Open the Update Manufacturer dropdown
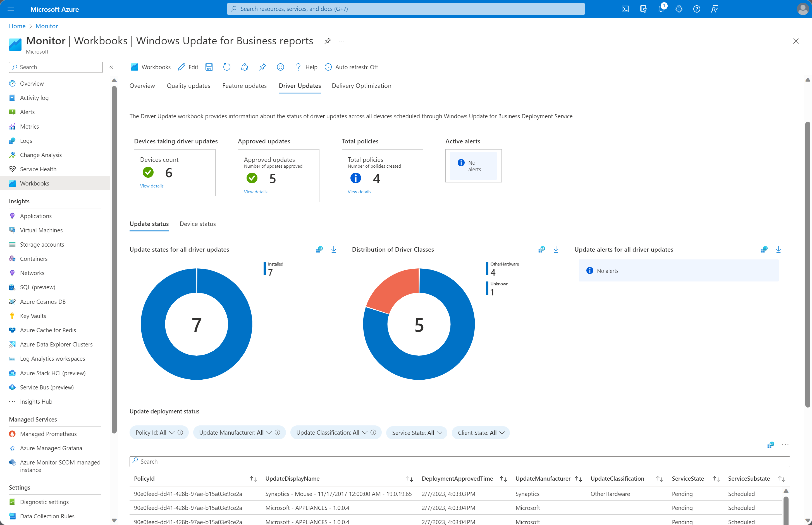This screenshot has height=525, width=812. [239, 433]
